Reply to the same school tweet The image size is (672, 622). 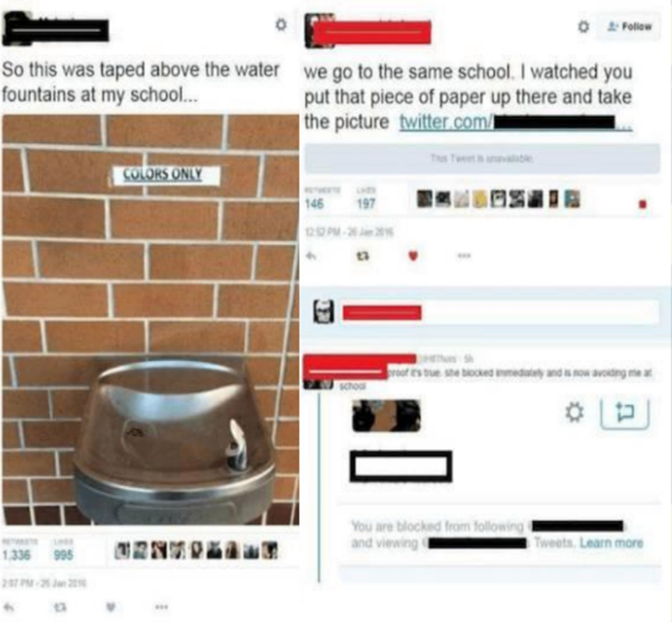click(x=311, y=256)
